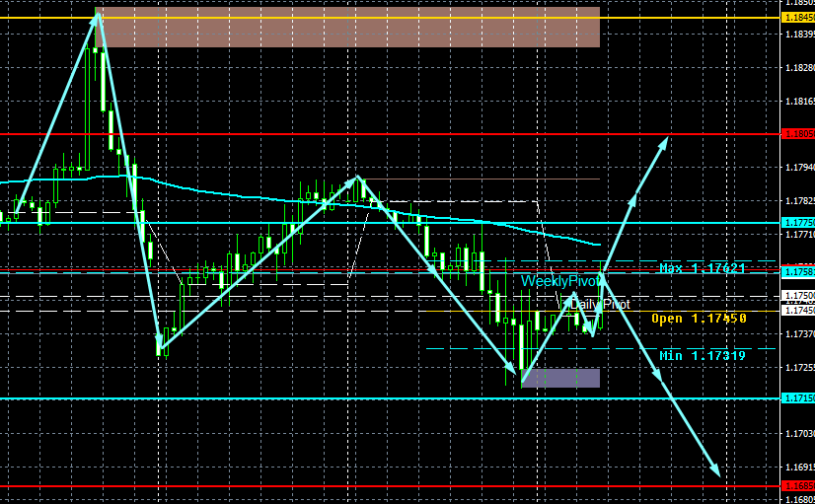Click the cyan 1.17150 price tag
Viewport: 815px width, 504px height.
tap(798, 398)
